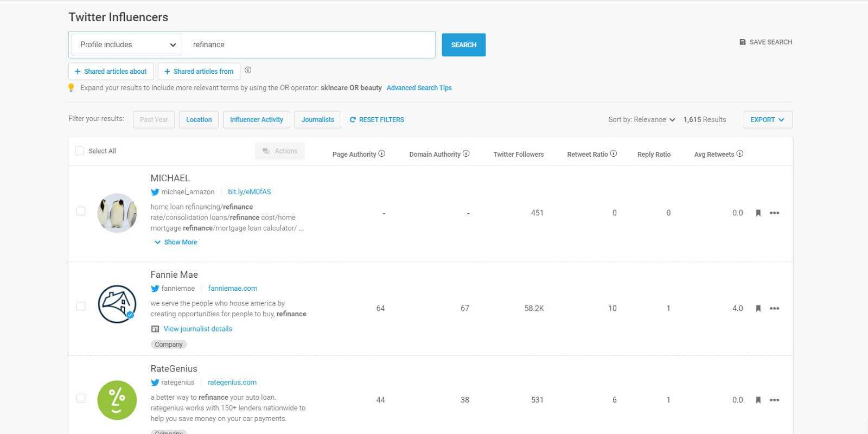Visit fanniemae.com link
This screenshot has height=434, width=868.
pos(233,288)
